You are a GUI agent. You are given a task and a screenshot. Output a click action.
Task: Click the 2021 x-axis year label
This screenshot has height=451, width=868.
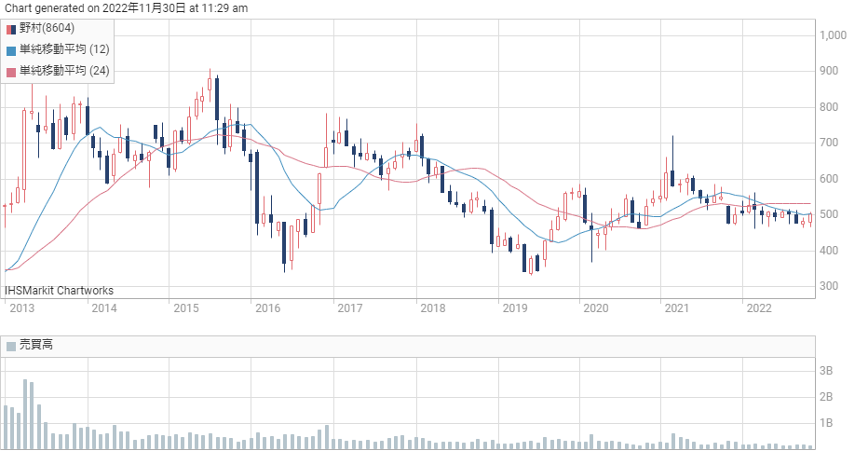point(676,308)
